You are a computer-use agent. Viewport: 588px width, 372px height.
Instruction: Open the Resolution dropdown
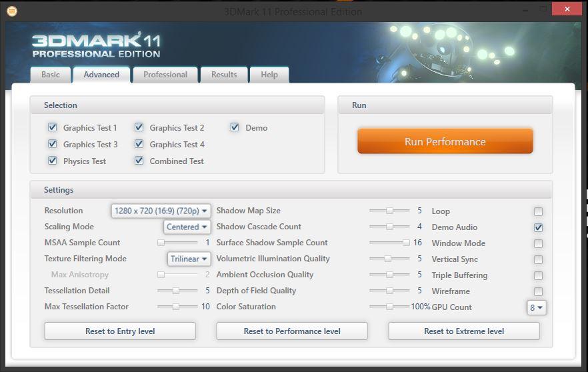coord(161,211)
